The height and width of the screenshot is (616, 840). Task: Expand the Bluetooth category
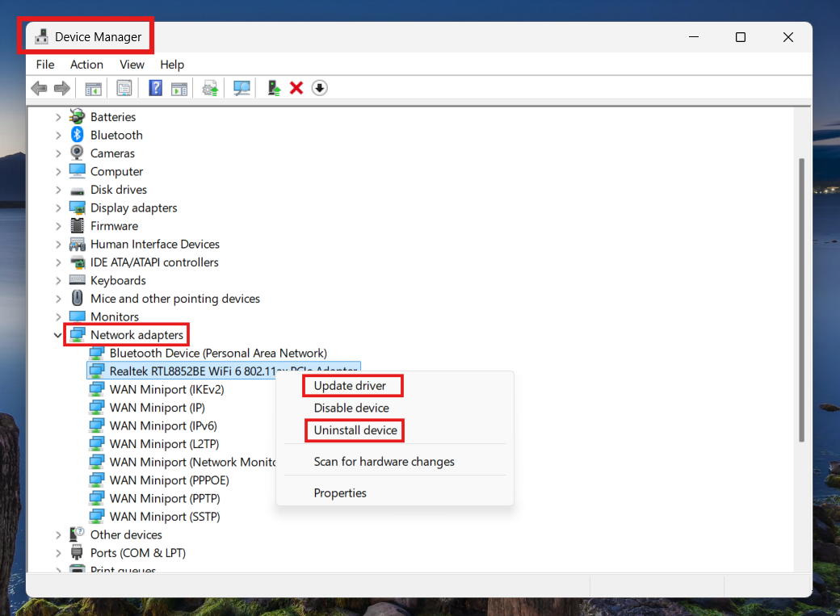[x=58, y=135]
